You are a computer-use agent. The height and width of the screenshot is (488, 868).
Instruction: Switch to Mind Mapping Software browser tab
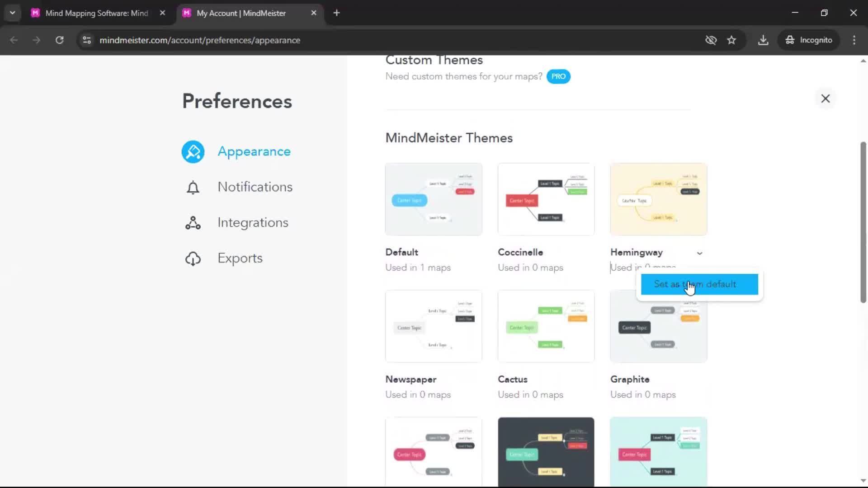pyautogui.click(x=97, y=13)
